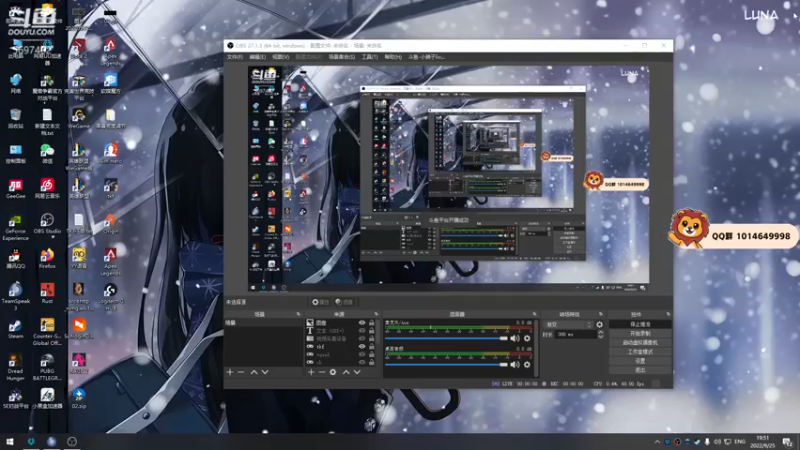Toggle the lock on the squad source
Viewport: 800px width, 450px height.
tap(371, 355)
